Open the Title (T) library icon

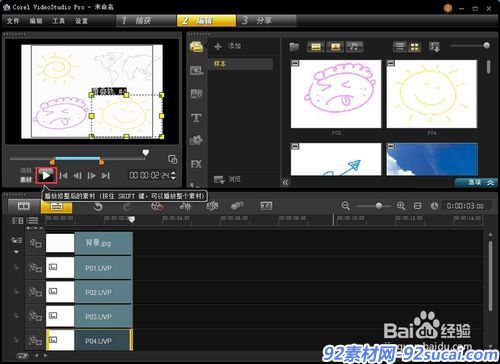[x=196, y=117]
